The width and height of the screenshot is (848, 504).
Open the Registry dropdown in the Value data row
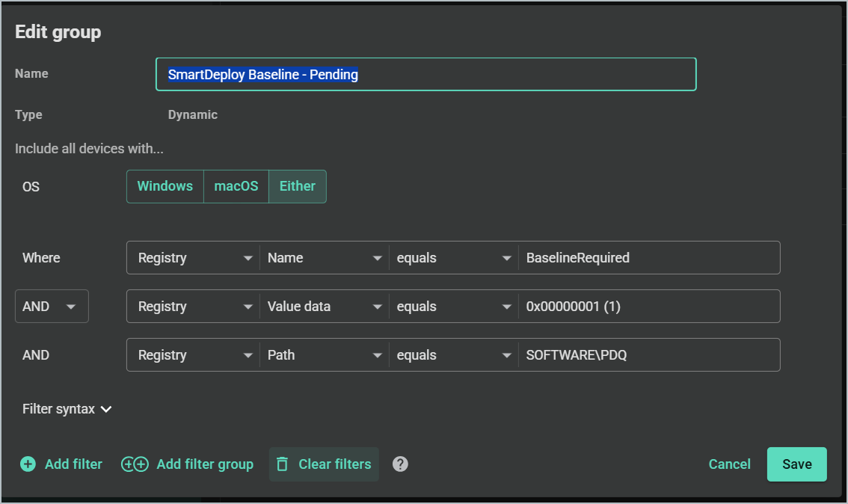(193, 307)
